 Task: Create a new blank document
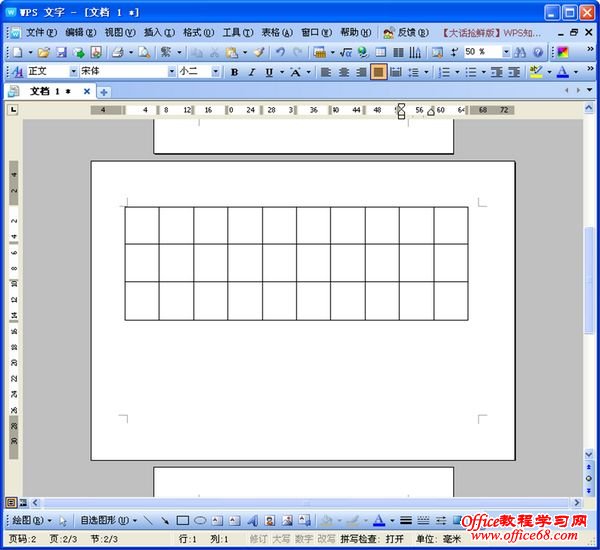(18, 52)
